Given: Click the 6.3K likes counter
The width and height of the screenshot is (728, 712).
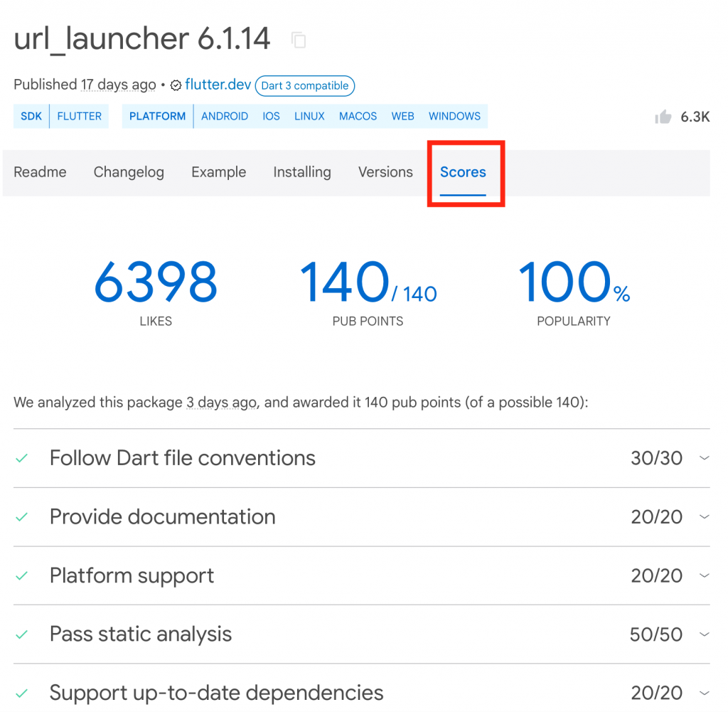Looking at the screenshot, I should point(695,117).
